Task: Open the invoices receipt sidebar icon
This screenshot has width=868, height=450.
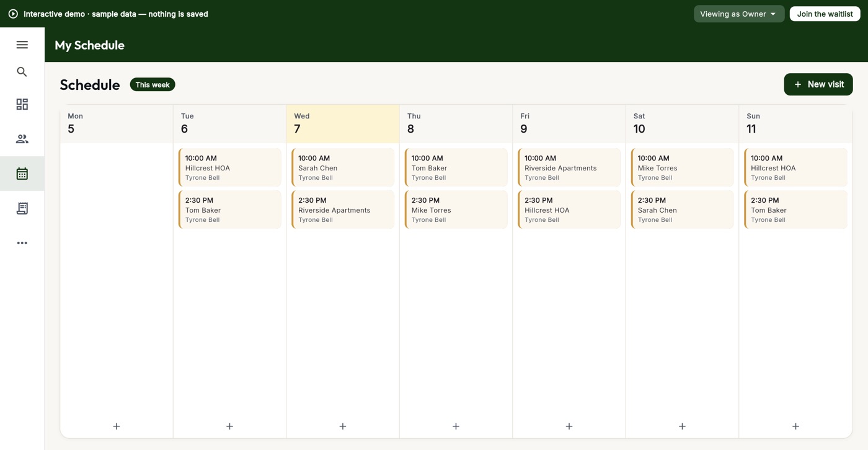Action: click(x=22, y=208)
